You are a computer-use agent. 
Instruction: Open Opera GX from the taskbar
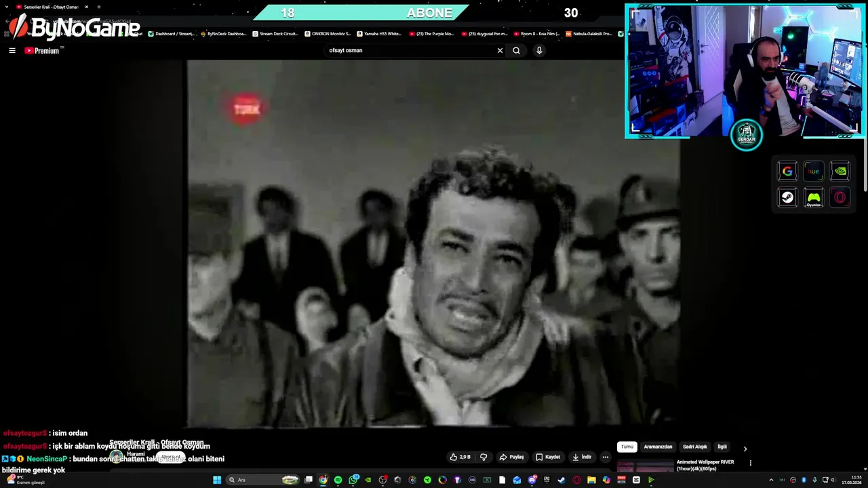[576, 480]
